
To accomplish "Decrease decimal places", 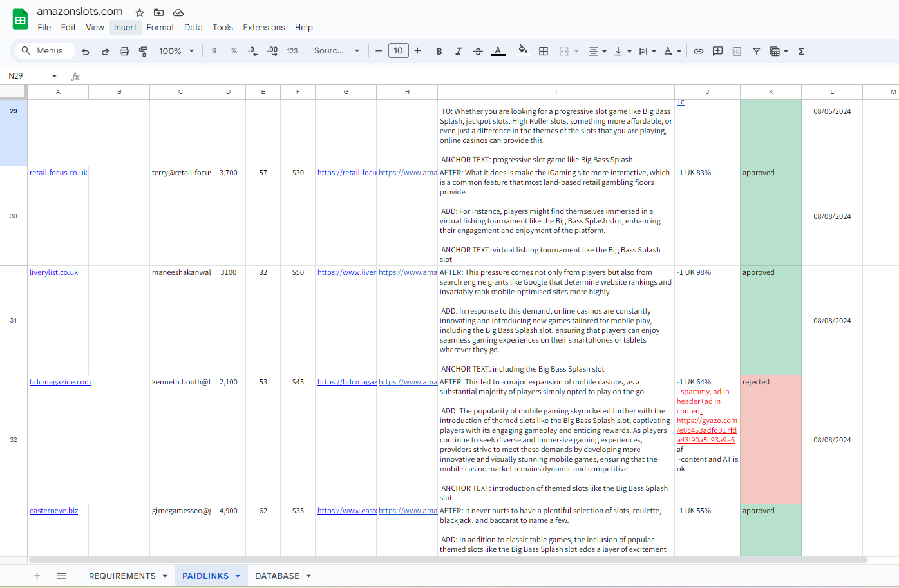I will click(253, 51).
